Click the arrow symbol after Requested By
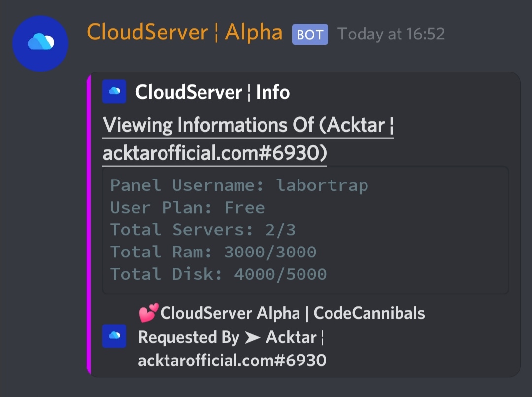This screenshot has height=397, width=532. 252,338
